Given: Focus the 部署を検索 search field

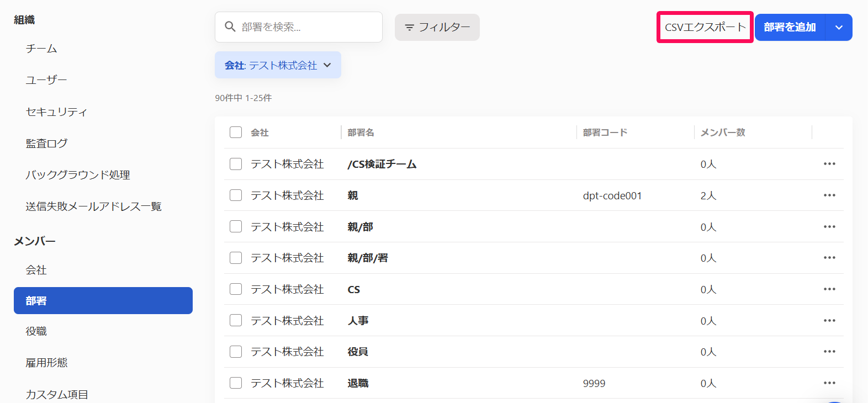Looking at the screenshot, I should 299,27.
